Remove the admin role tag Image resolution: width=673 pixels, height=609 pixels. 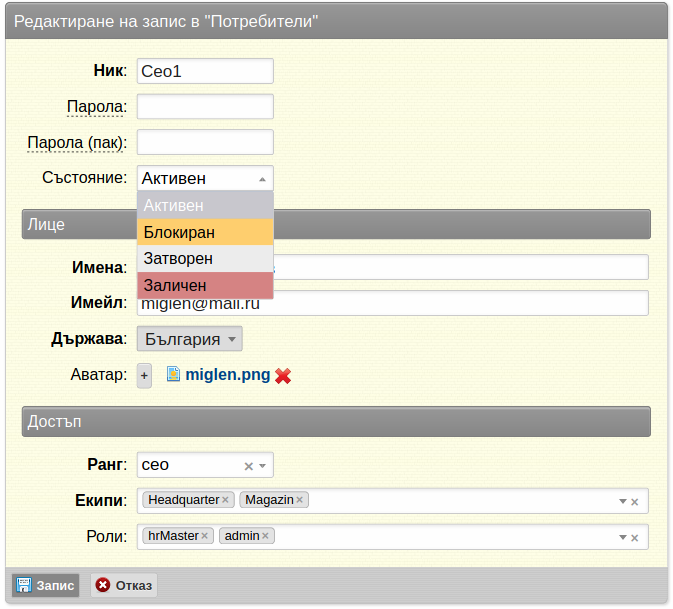click(x=265, y=536)
